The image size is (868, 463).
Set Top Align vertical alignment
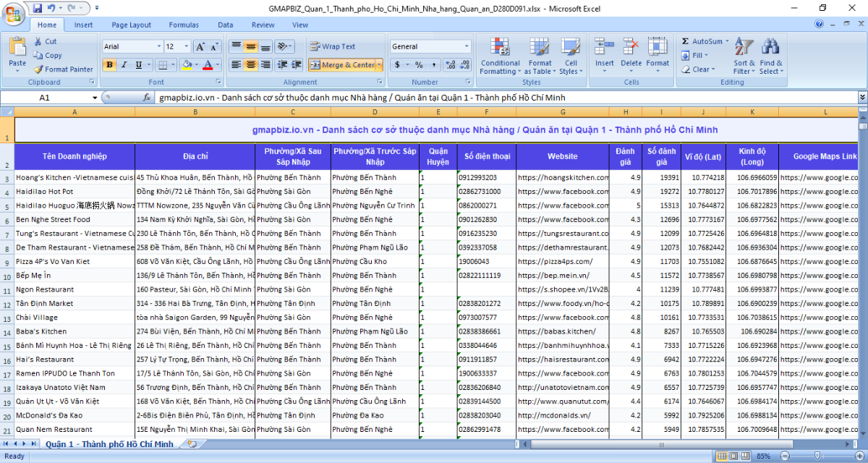point(236,46)
